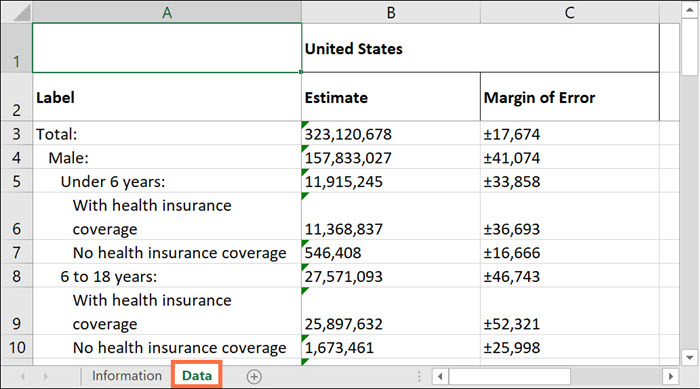Screen dimensions: 700x389
Task: Click the horizontal scrollbar thumb
Action: click(510, 376)
